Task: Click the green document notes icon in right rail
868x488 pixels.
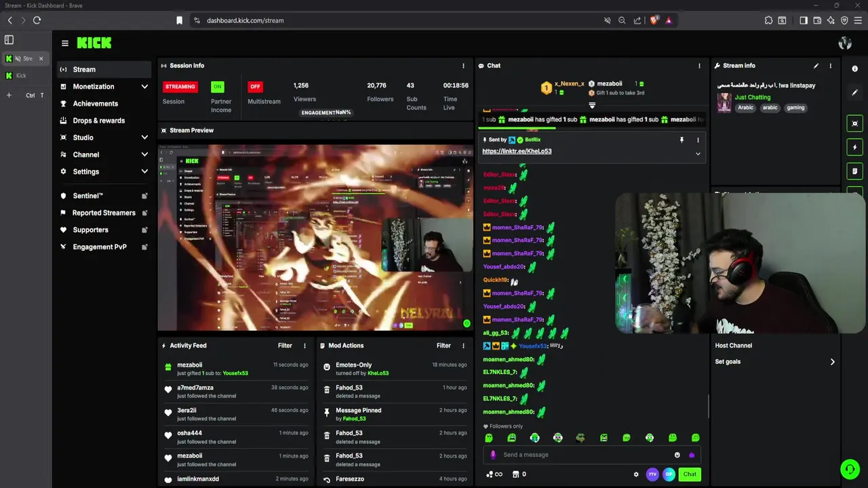Action: tap(854, 171)
